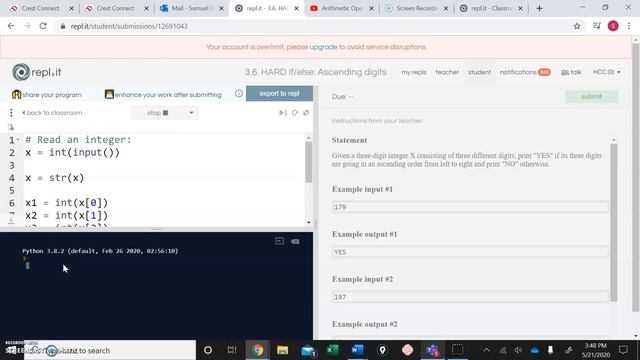Click the upgrade link in banner
Image resolution: width=640 pixels, height=360 pixels.
(323, 47)
